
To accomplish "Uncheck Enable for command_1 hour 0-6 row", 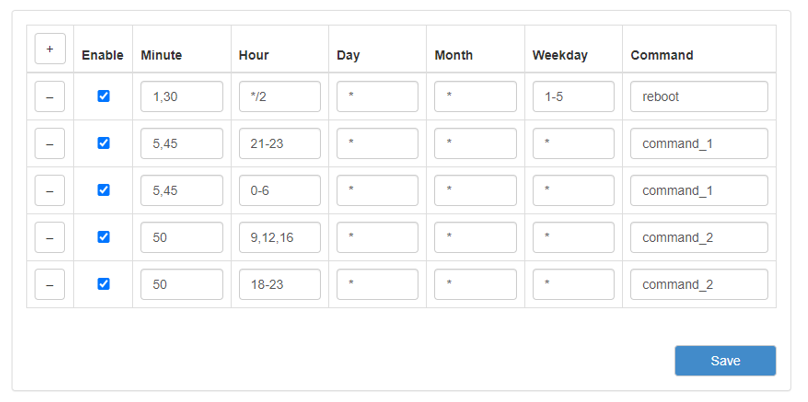I will [x=103, y=190].
